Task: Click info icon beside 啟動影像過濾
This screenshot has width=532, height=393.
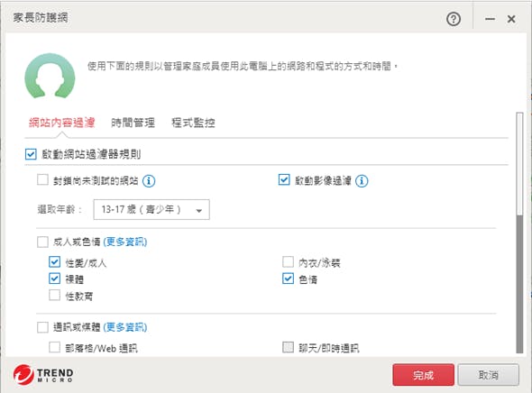Action: [362, 181]
